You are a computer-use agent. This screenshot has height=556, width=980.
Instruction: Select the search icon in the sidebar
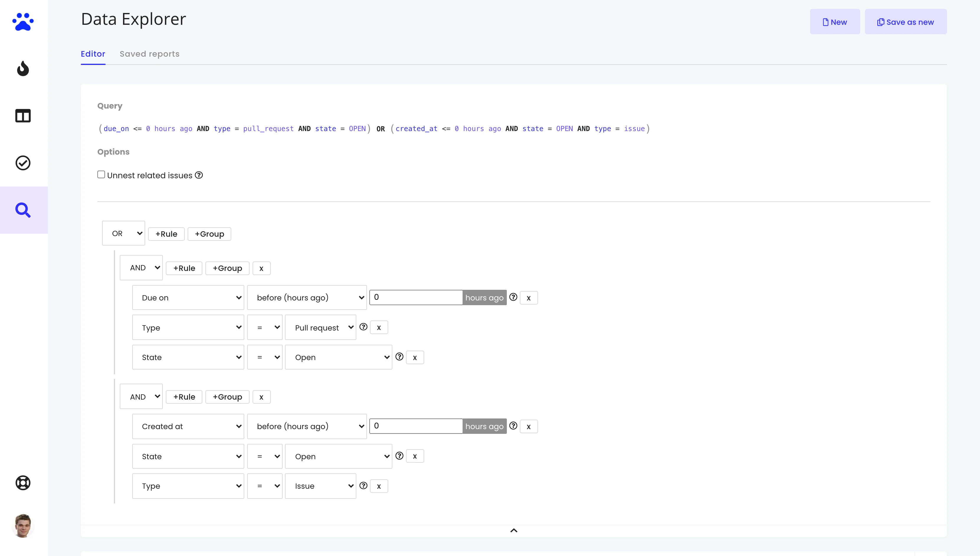coord(22,210)
